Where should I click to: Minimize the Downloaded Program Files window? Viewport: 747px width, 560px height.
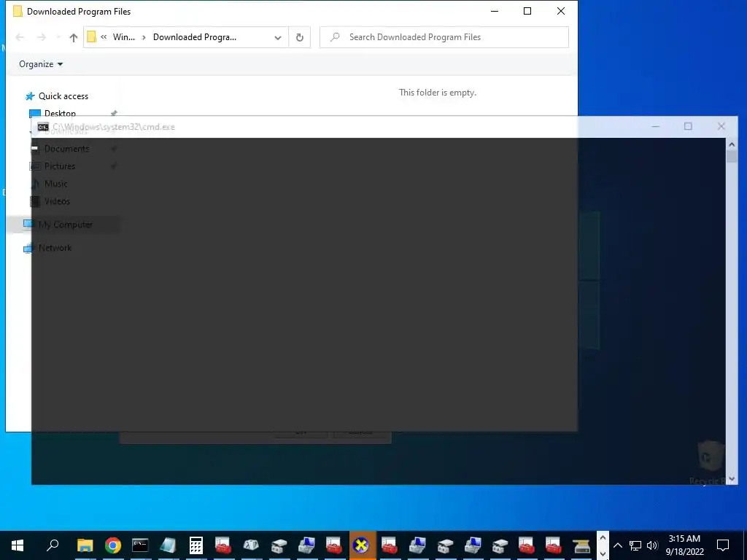tap(495, 11)
